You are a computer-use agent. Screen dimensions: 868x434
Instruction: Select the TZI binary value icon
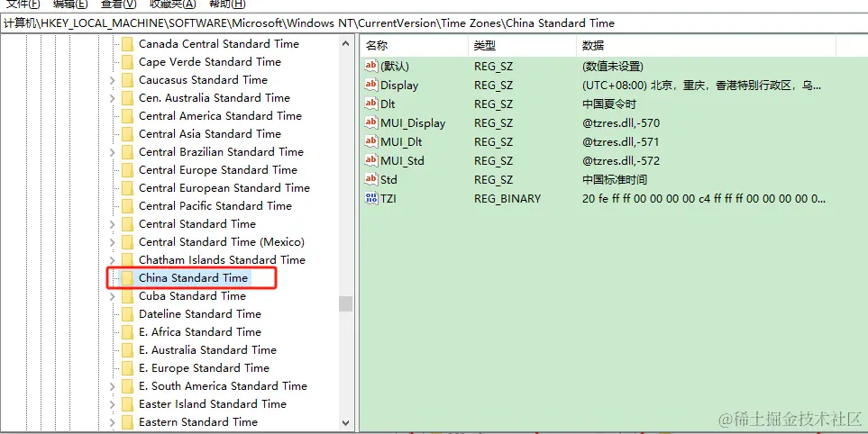coord(370,198)
